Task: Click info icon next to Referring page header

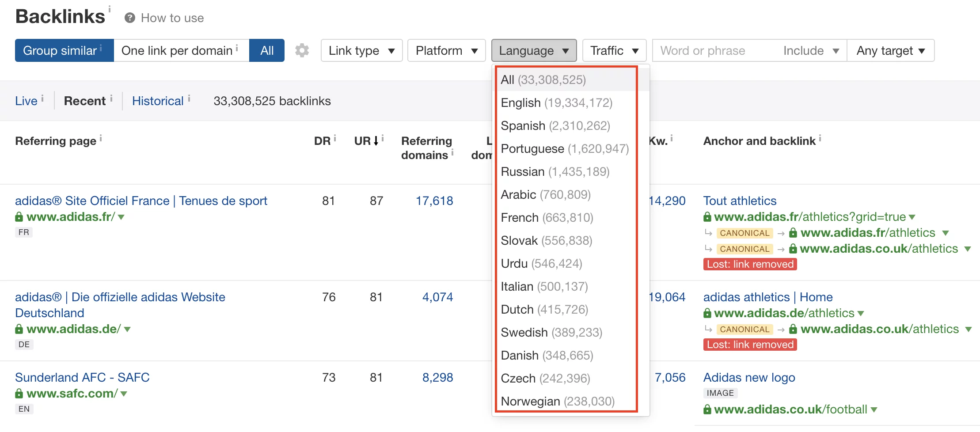Action: [102, 138]
